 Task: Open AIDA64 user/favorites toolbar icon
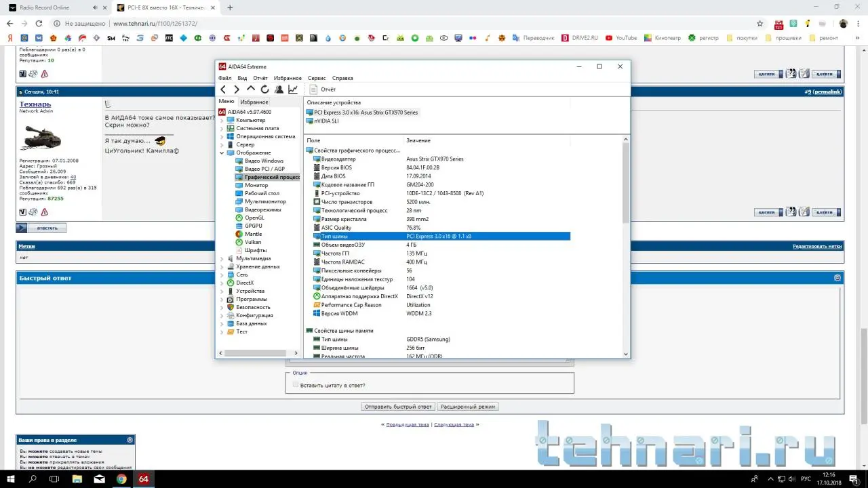click(279, 89)
